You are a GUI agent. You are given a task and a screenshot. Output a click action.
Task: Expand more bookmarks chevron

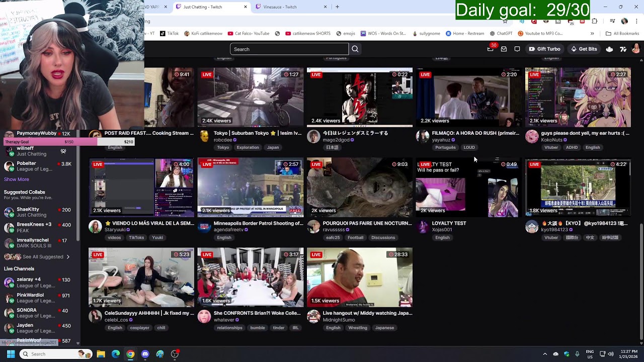pyautogui.click(x=592, y=34)
